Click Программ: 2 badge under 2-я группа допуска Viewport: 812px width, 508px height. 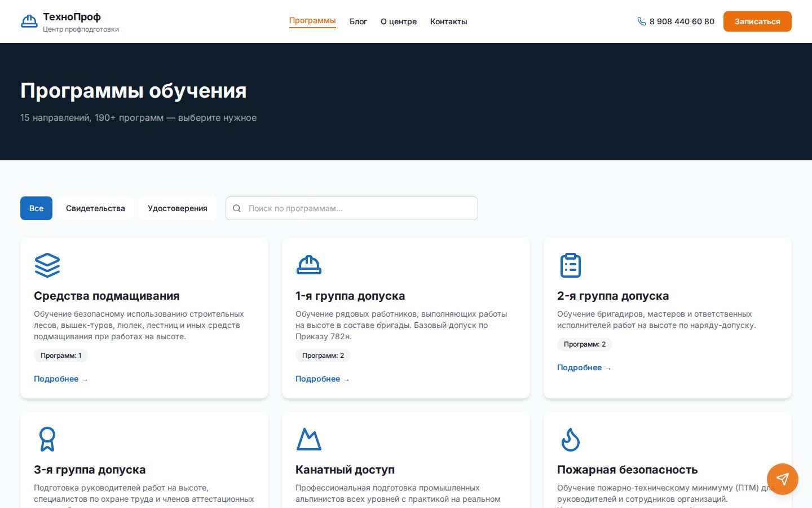585,344
